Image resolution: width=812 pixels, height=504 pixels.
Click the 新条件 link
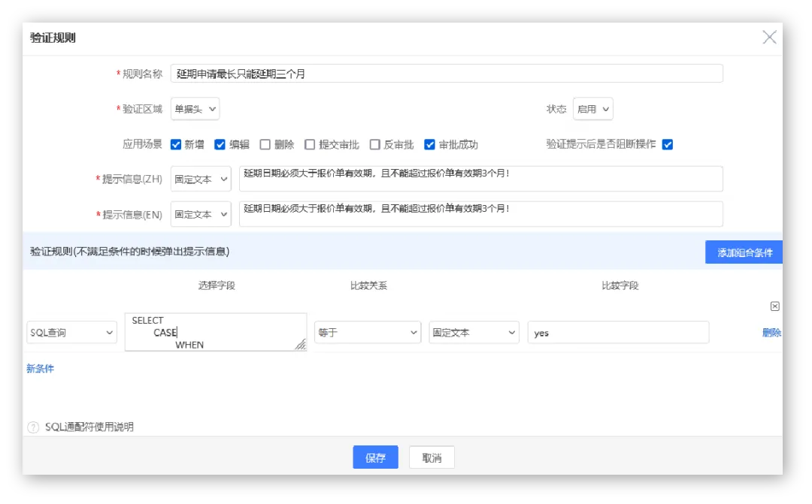click(x=40, y=369)
